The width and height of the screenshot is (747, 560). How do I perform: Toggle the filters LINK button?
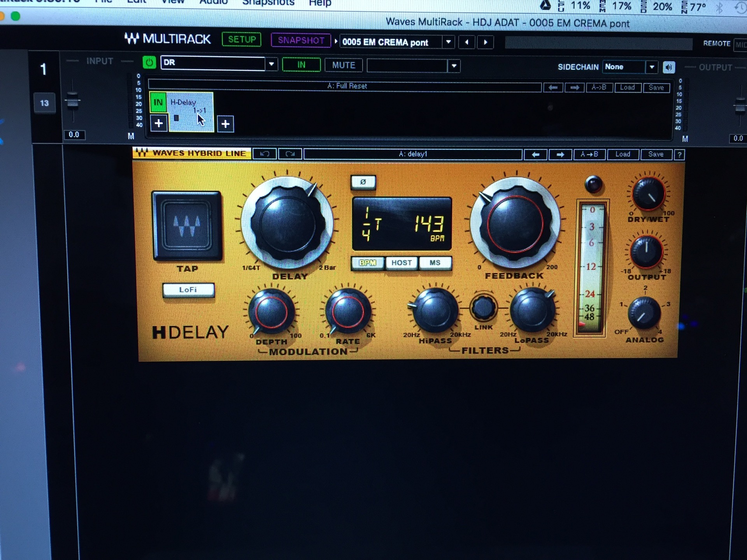coord(484,308)
